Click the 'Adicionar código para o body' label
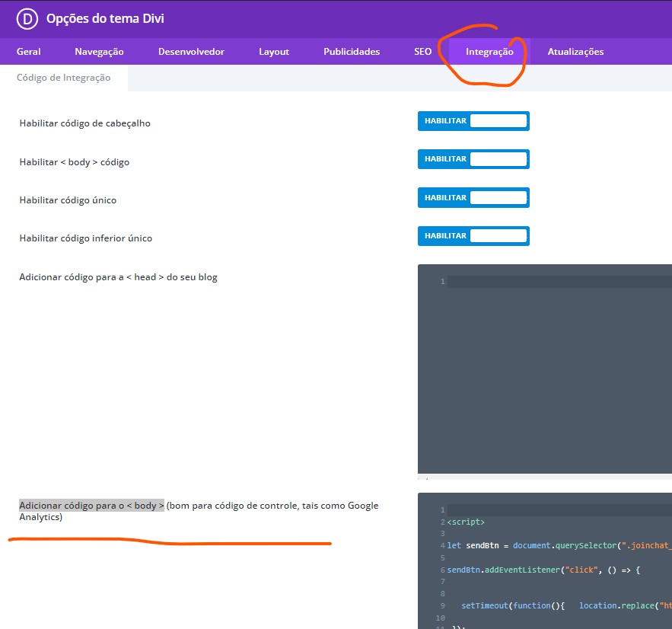Viewport: 672px width, 629px height. 91,506
